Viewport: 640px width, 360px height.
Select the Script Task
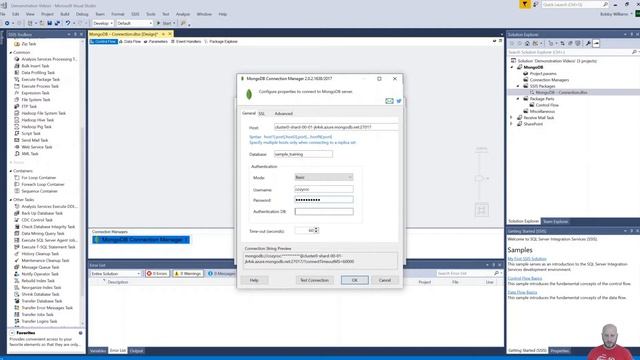click(x=31, y=133)
